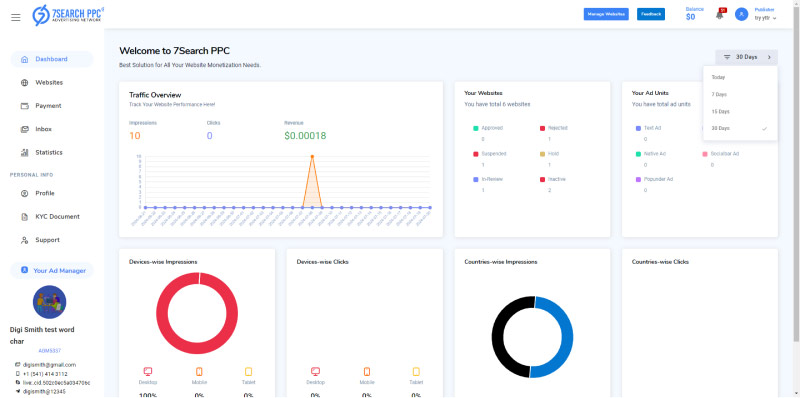This screenshot has height=398, width=800.
Task: Click the KYC Document file icon
Action: click(x=24, y=217)
